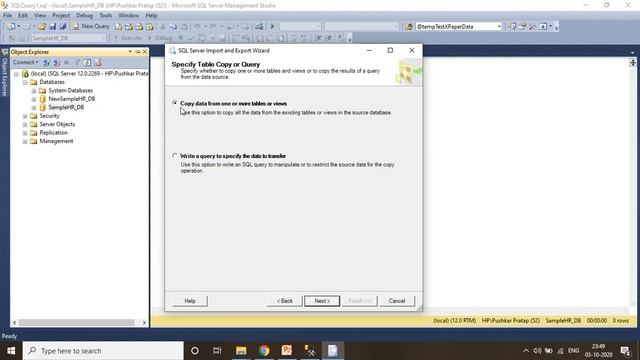
Task: Click the Analysis Services MDX Query icon
Action: (129, 27)
